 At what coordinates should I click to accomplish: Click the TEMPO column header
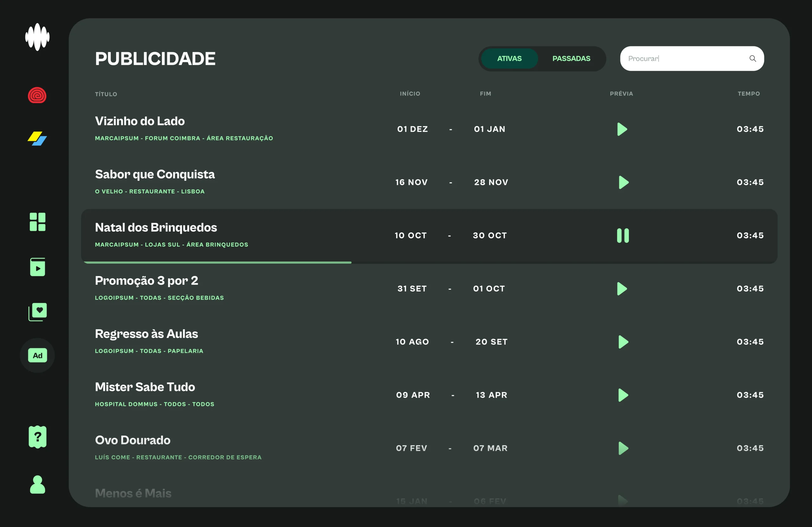(749, 94)
